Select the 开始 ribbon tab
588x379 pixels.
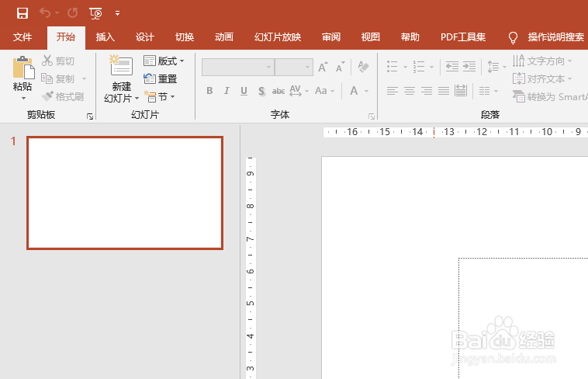point(66,37)
